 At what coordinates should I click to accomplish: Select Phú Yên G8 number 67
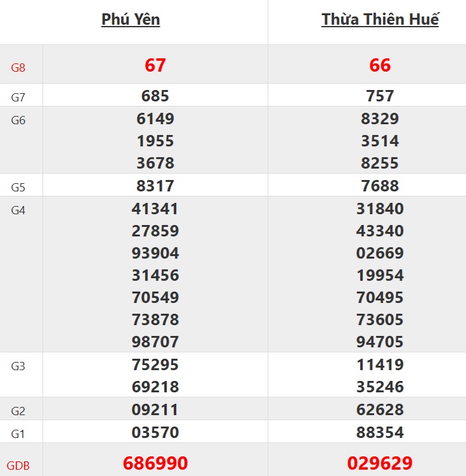pos(155,65)
